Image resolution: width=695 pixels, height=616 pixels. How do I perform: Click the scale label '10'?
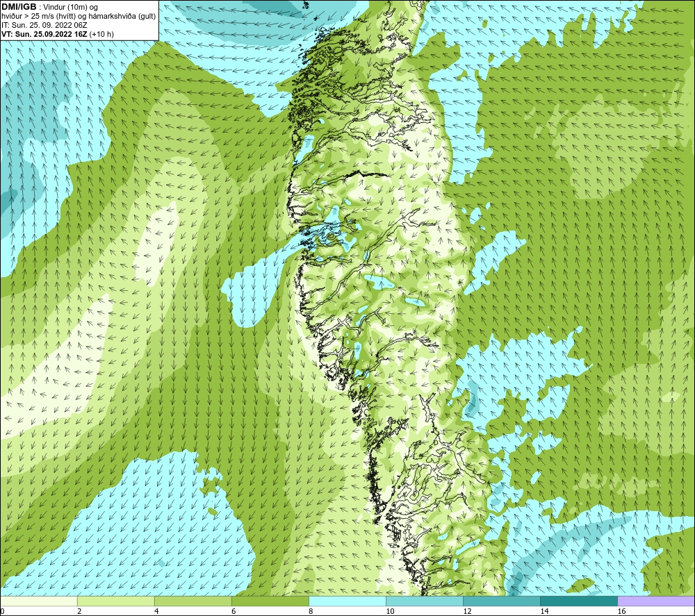click(390, 611)
